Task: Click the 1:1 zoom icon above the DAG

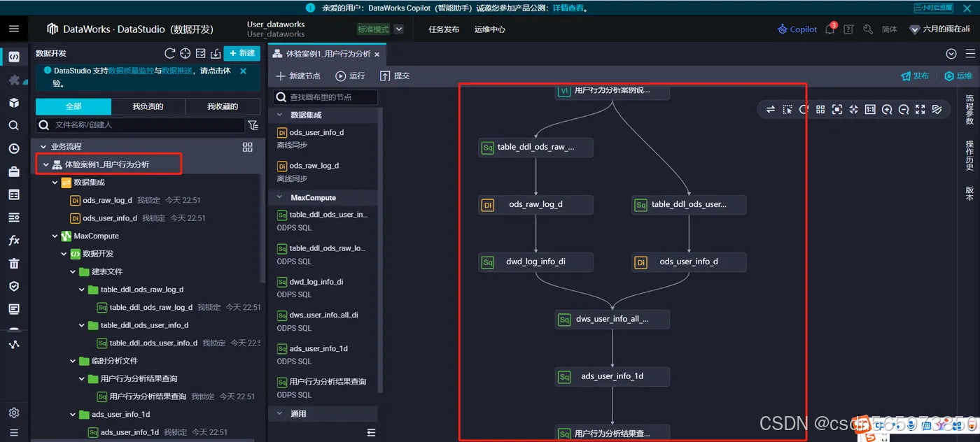Action: pyautogui.click(x=869, y=109)
